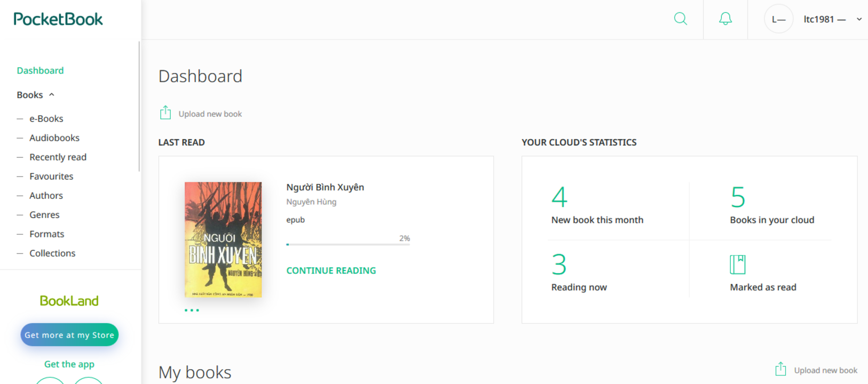Open Collections in sidebar

52,253
